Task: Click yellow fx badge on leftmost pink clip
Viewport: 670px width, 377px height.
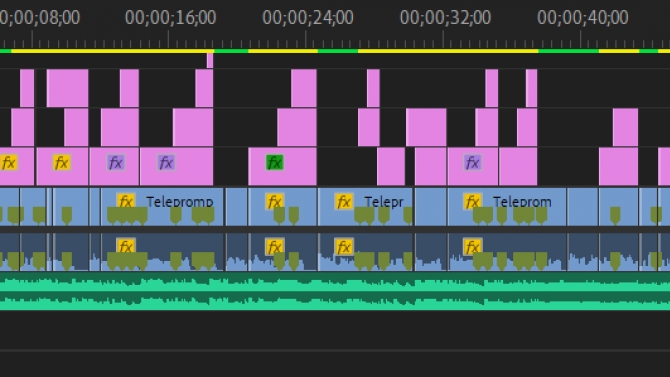Action: coord(9,163)
